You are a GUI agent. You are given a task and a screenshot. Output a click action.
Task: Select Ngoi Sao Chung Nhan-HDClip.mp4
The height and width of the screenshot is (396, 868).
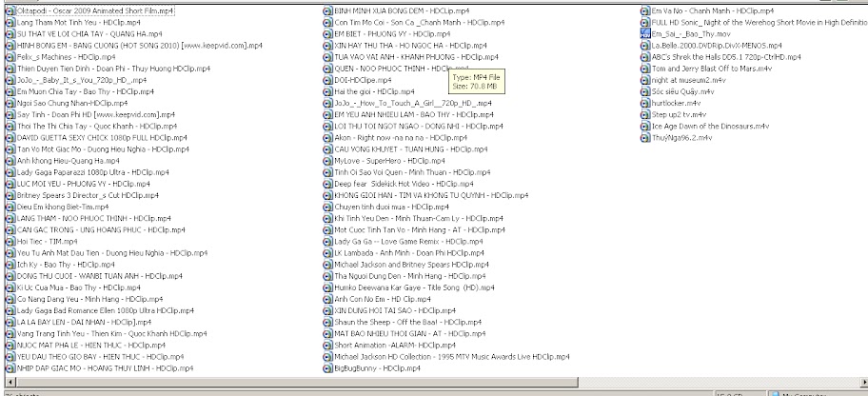(72, 103)
